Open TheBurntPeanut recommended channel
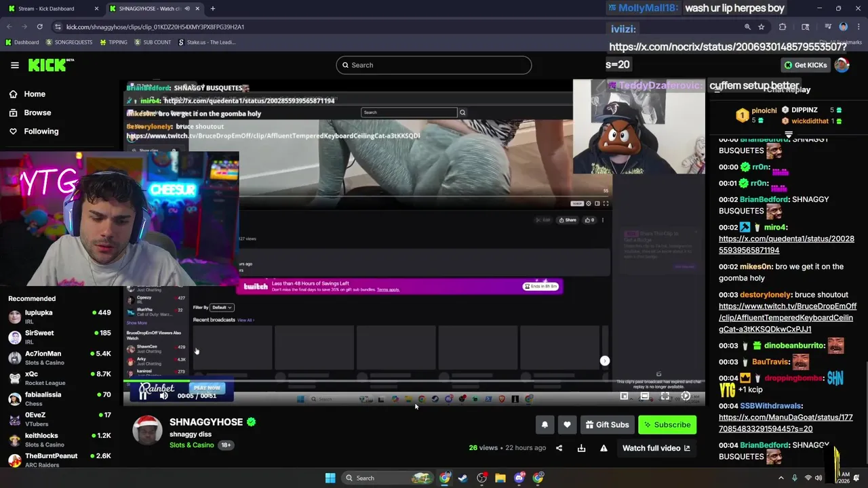This screenshot has width=868, height=488. pos(60,460)
